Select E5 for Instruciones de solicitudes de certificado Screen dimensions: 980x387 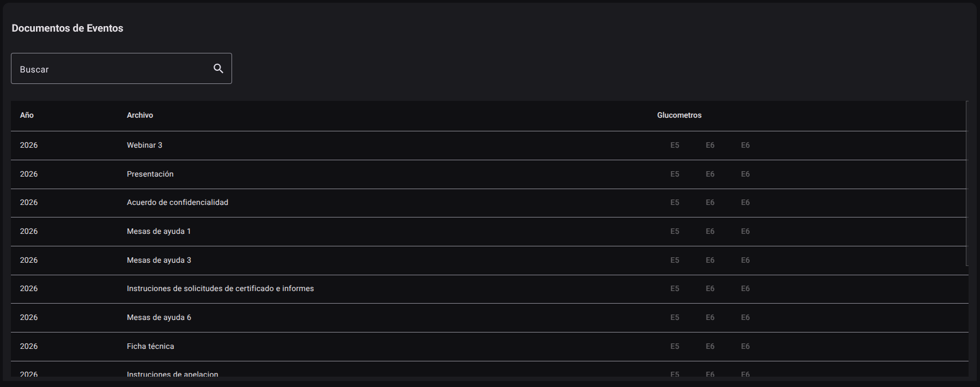click(675, 289)
